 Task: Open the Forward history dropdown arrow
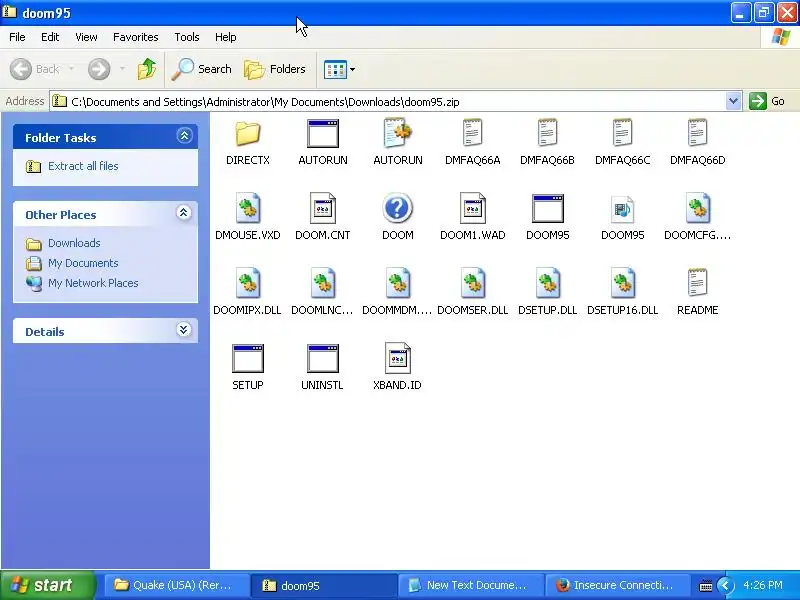pyautogui.click(x=122, y=69)
